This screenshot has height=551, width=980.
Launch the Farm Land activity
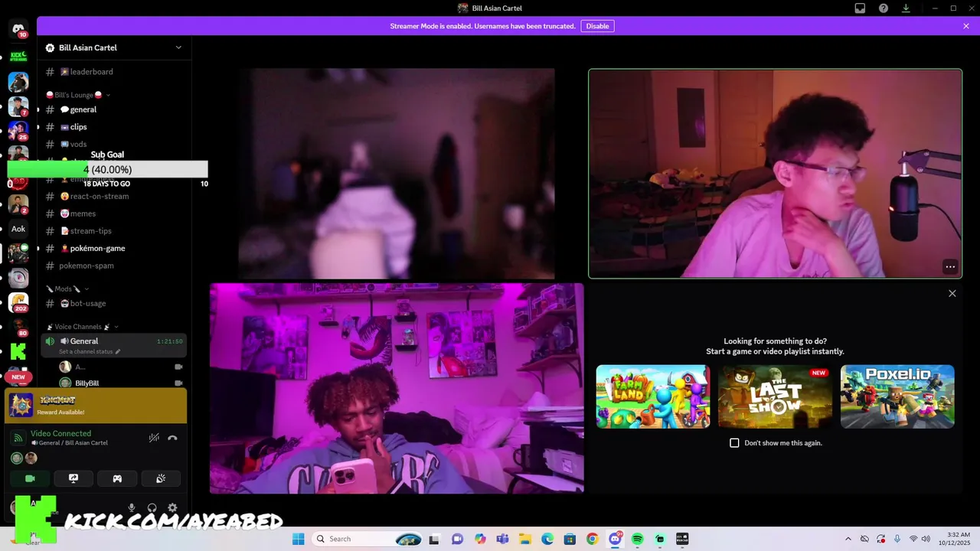click(x=653, y=396)
